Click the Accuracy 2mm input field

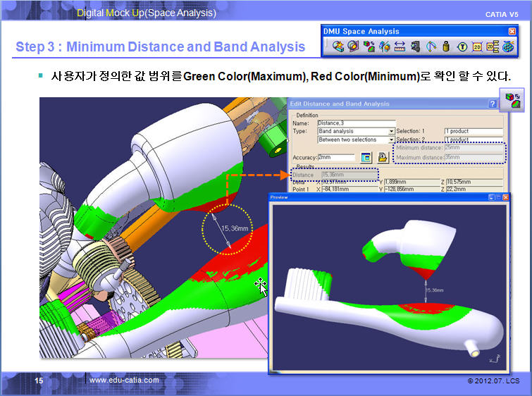[335, 157]
